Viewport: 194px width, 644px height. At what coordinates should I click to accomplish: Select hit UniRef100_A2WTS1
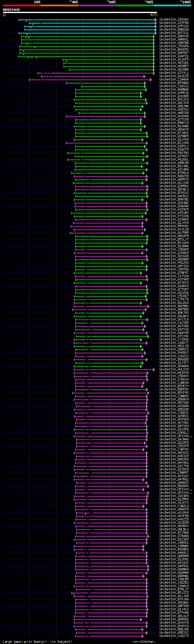(174, 56)
